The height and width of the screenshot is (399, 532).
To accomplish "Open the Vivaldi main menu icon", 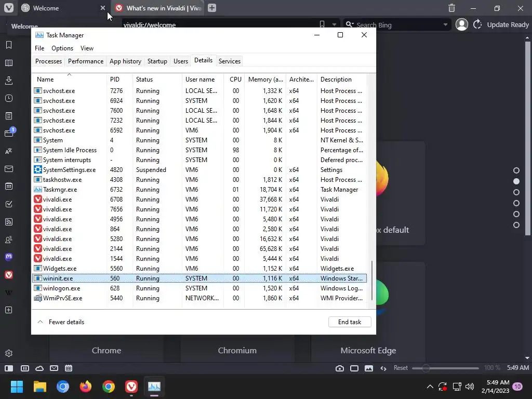I will click(x=9, y=8).
